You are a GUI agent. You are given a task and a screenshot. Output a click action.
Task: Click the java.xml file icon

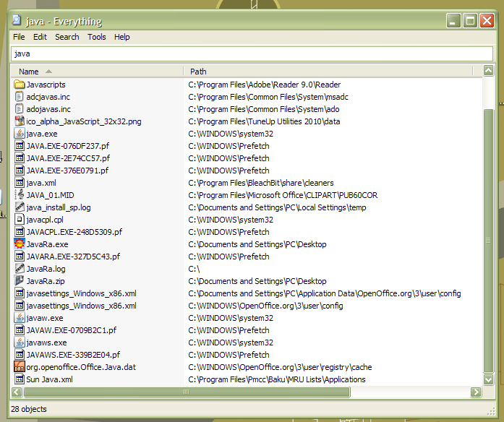click(20, 182)
